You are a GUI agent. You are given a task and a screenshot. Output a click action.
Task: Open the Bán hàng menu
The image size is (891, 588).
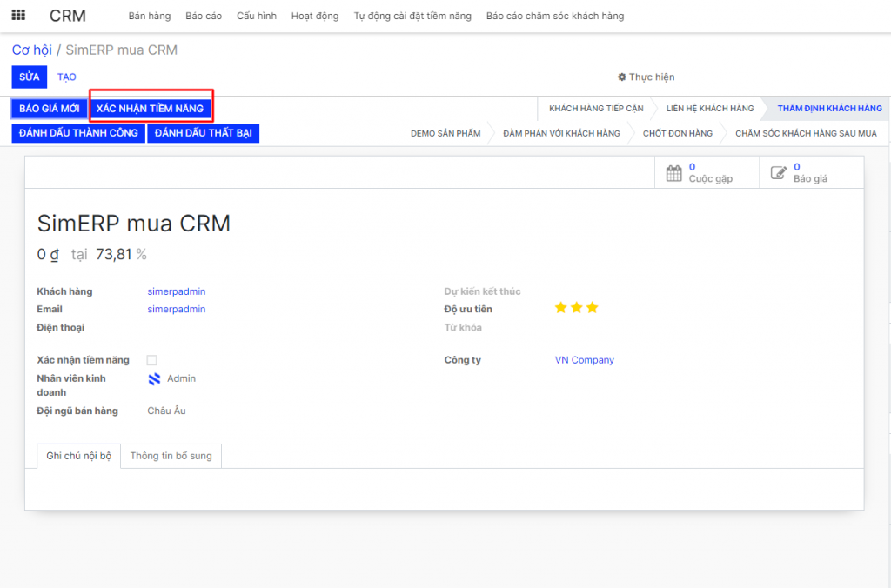click(150, 16)
